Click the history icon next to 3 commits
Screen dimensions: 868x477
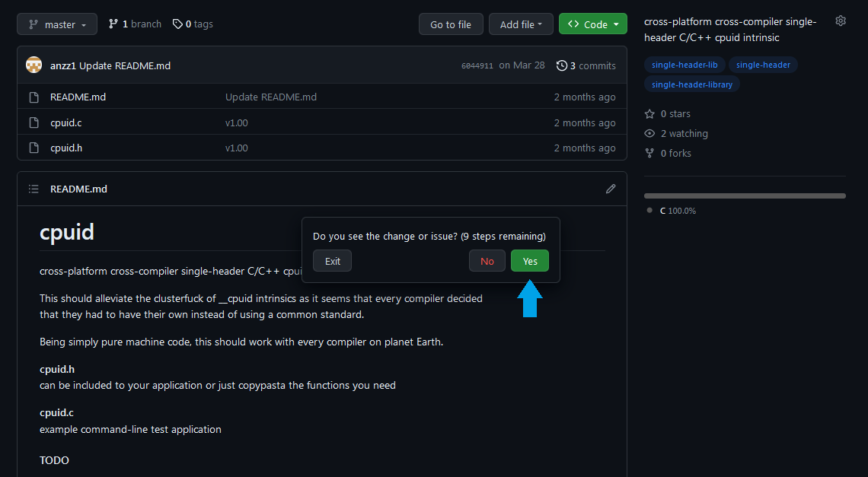561,65
